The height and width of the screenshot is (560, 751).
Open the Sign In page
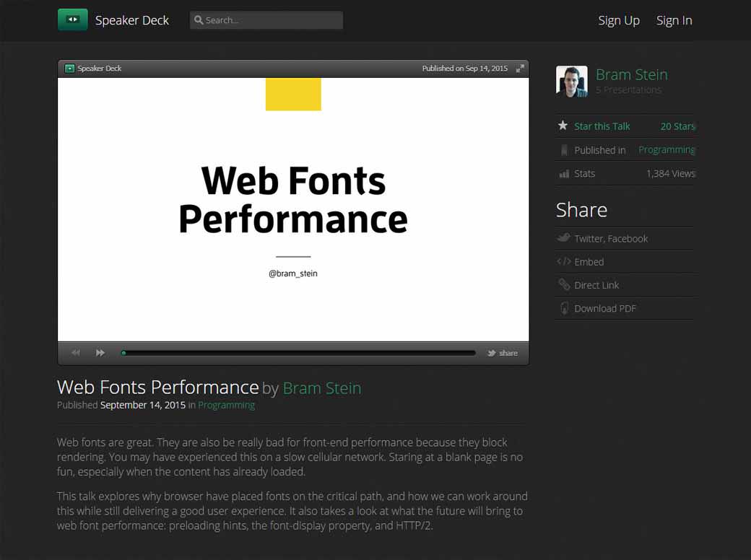click(x=674, y=20)
